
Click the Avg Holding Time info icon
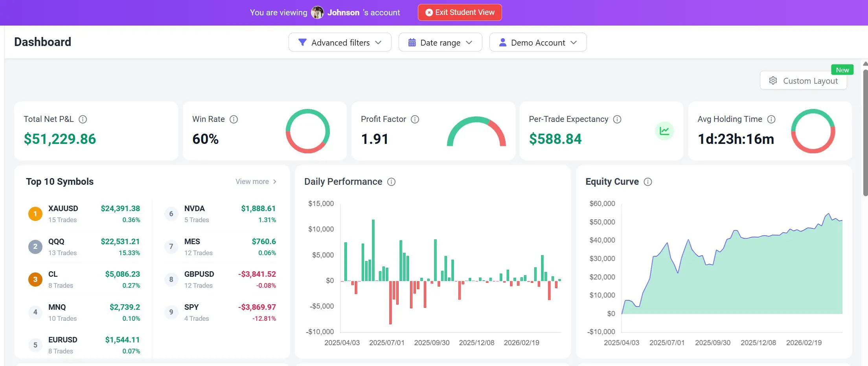click(x=771, y=119)
